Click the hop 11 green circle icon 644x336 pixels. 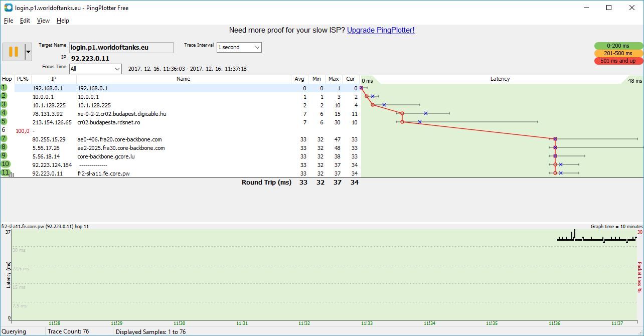[x=5, y=173]
